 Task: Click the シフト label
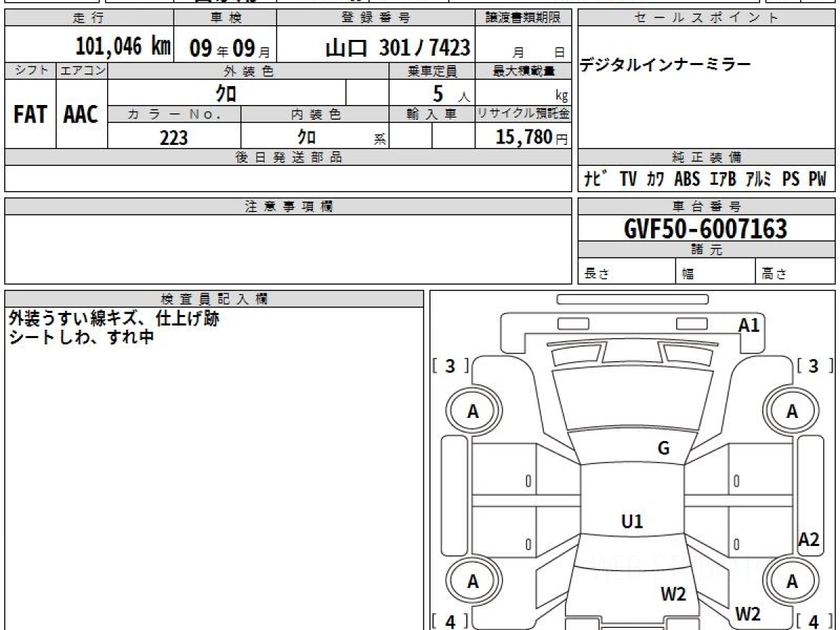click(x=30, y=71)
